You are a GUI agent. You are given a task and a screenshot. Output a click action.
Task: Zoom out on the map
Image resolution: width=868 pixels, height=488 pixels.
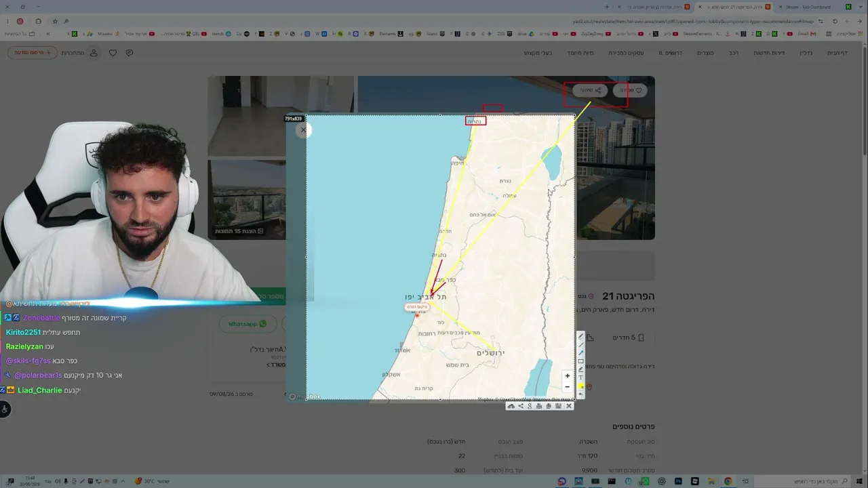[x=568, y=387]
